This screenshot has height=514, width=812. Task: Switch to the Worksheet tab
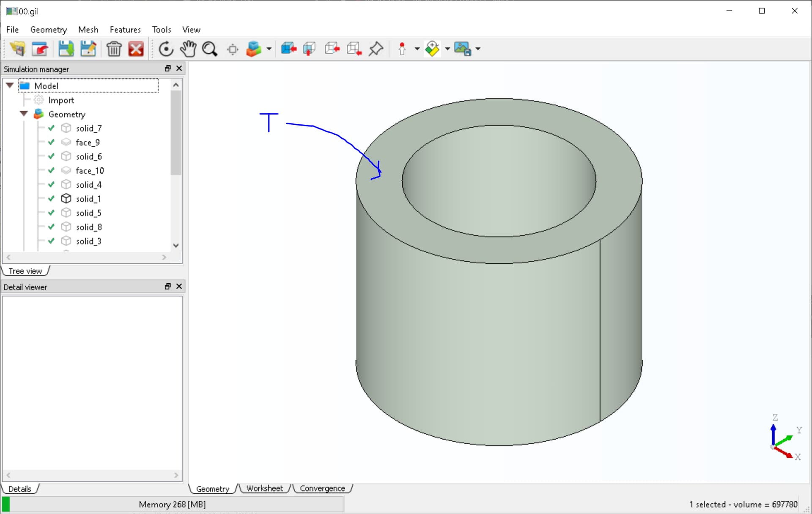[x=265, y=488]
